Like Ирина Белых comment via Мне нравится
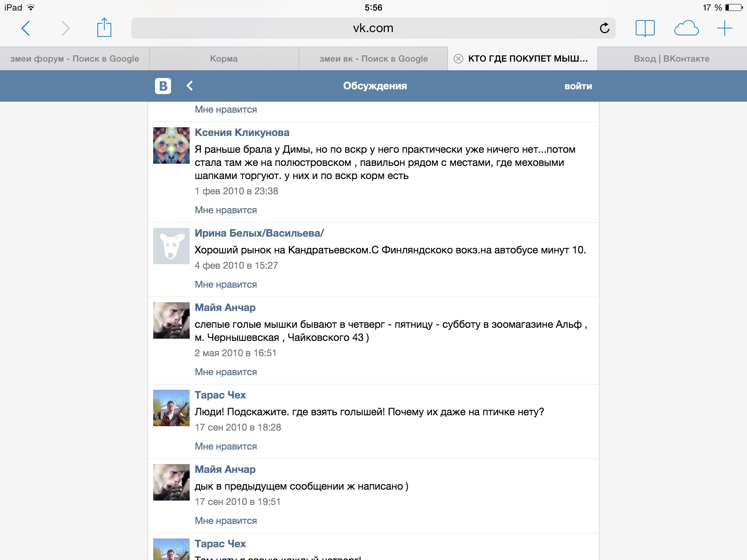Image resolution: width=747 pixels, height=560 pixels. coord(226,284)
